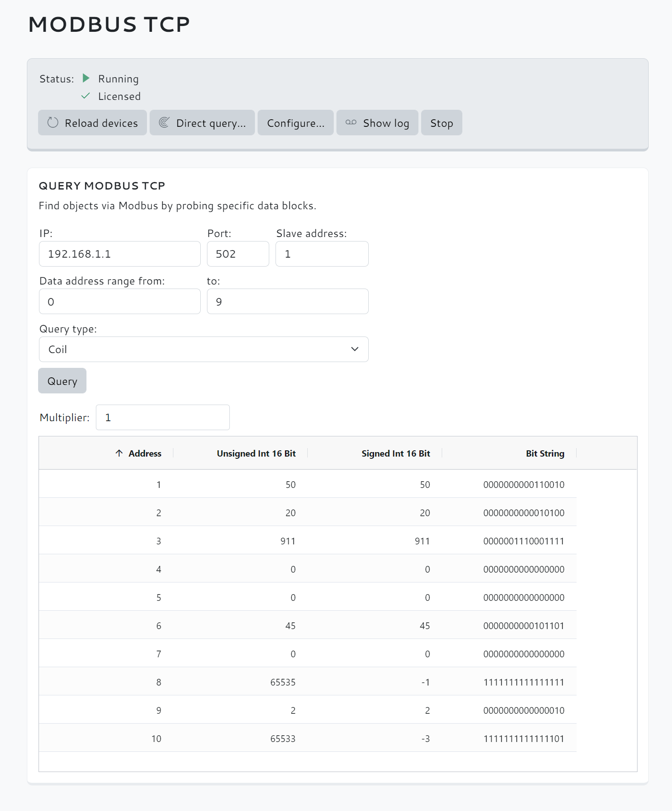Click the Address column sort arrow
672x811 pixels.
click(x=119, y=453)
